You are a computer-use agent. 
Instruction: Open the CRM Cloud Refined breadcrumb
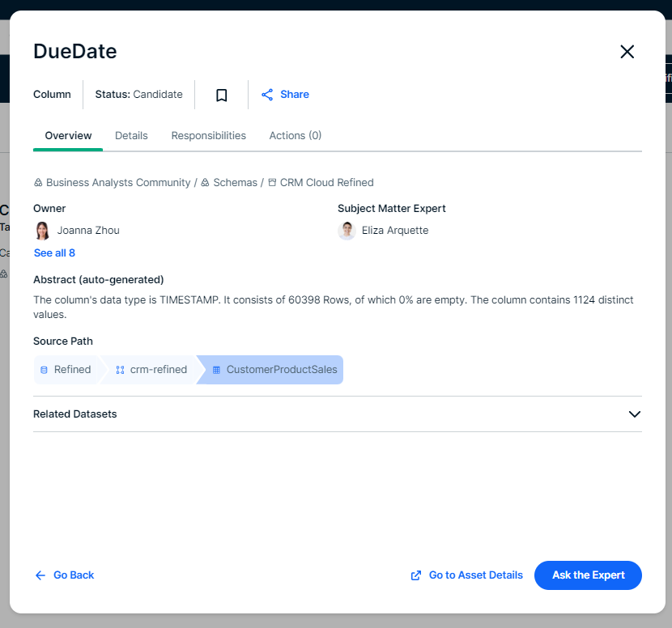pos(326,183)
